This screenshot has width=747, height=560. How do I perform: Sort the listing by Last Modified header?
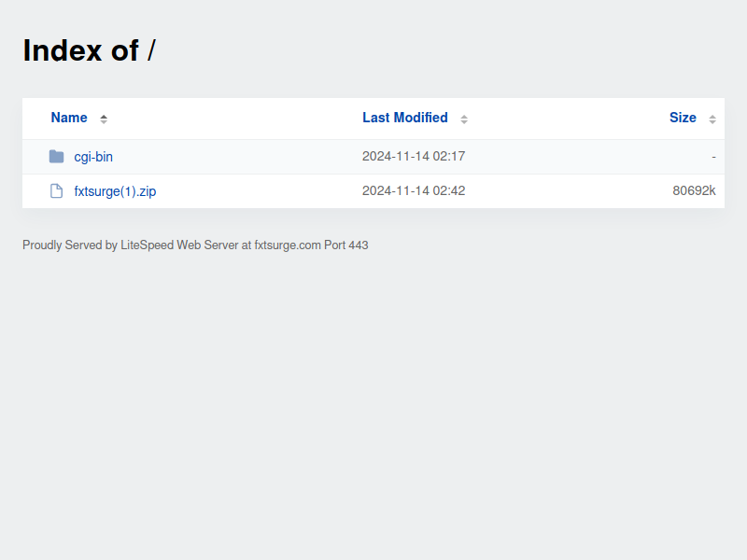tap(405, 118)
